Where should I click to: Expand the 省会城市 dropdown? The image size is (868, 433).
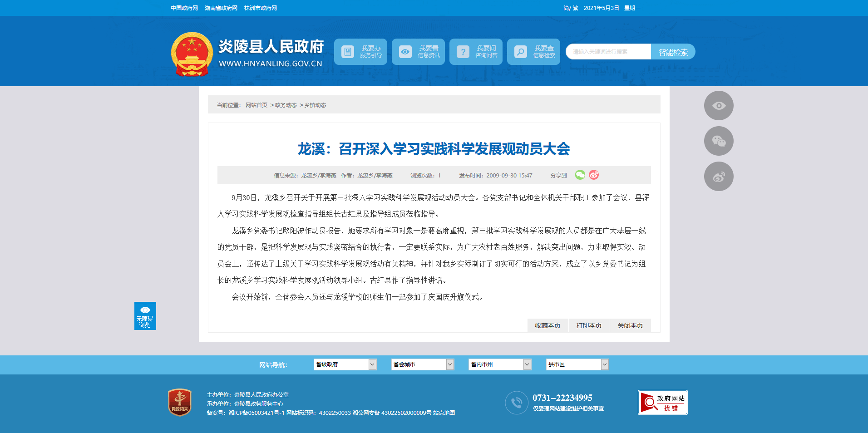pos(422,364)
